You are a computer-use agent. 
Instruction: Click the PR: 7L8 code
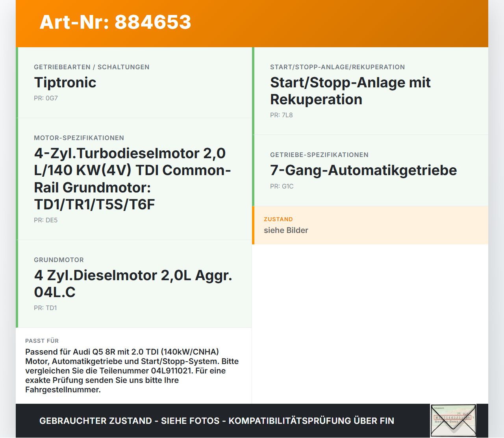tap(281, 115)
